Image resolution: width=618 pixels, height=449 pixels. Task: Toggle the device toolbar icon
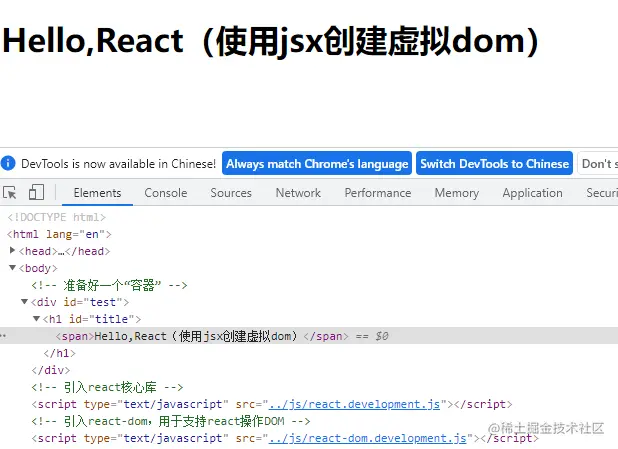pyautogui.click(x=36, y=192)
